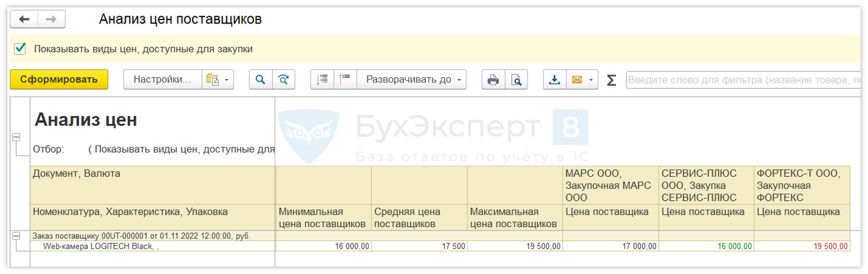The width and height of the screenshot is (868, 274).
Task: Select average price cell 17 500
Action: click(x=419, y=246)
